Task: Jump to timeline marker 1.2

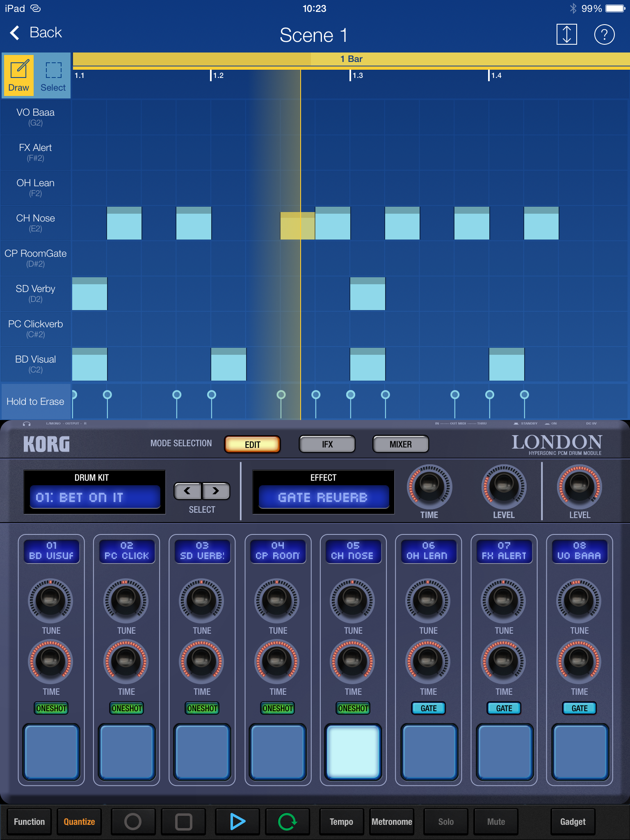Action: (x=218, y=75)
